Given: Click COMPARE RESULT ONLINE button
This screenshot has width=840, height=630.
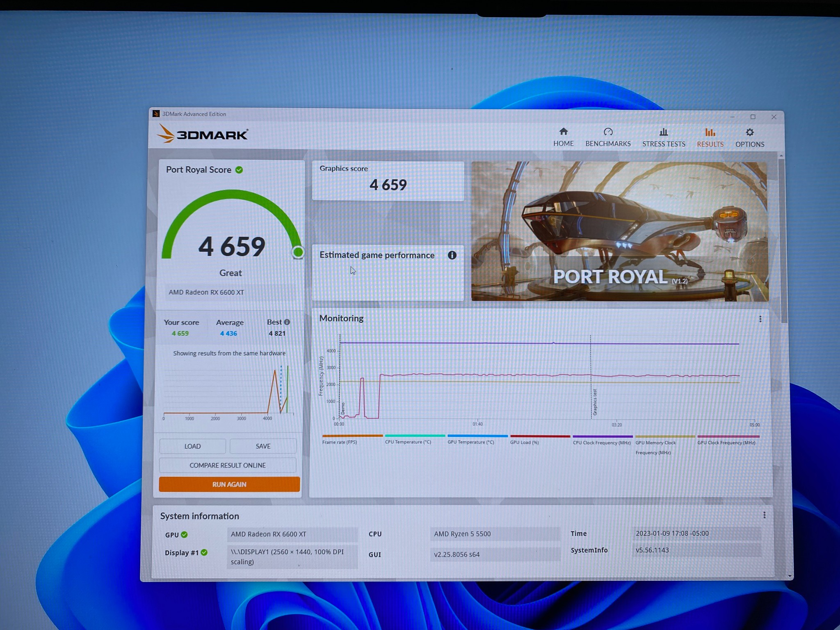Looking at the screenshot, I should (228, 465).
